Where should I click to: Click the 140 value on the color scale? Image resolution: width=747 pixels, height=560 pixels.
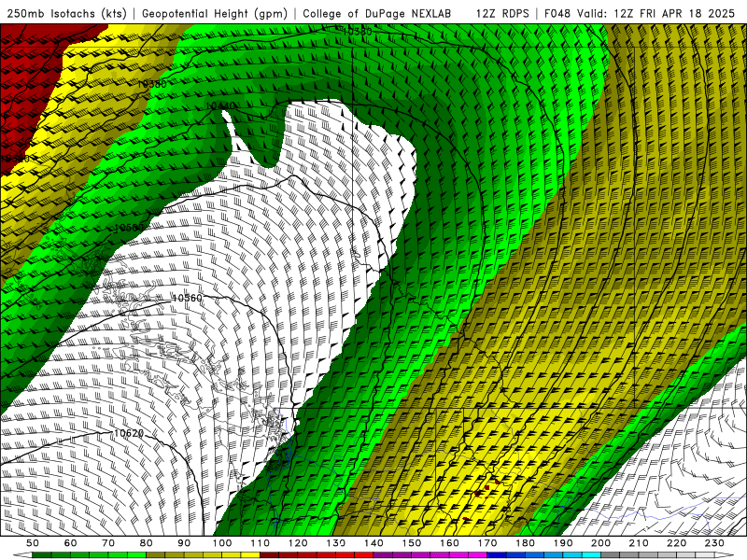pos(373,543)
